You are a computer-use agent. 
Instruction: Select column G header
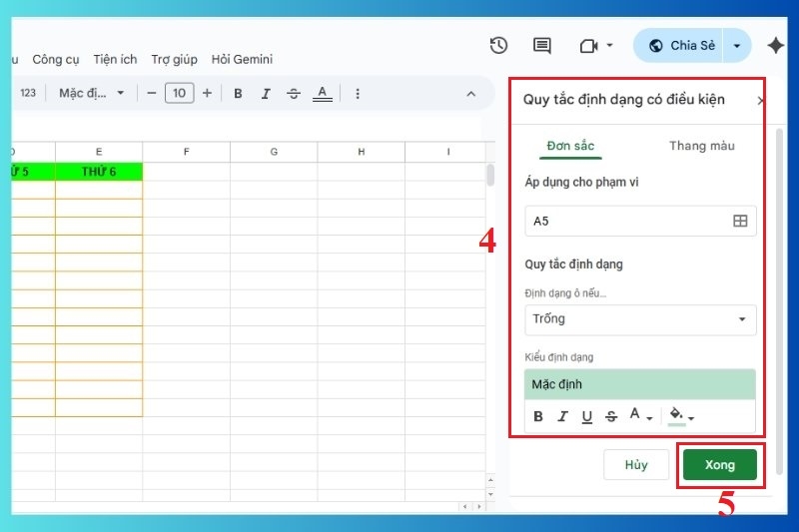tap(274, 152)
